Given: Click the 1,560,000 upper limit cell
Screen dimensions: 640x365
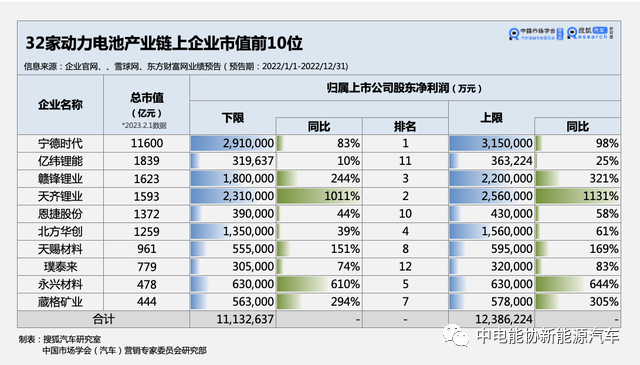Looking at the screenshot, I should 491,231.
